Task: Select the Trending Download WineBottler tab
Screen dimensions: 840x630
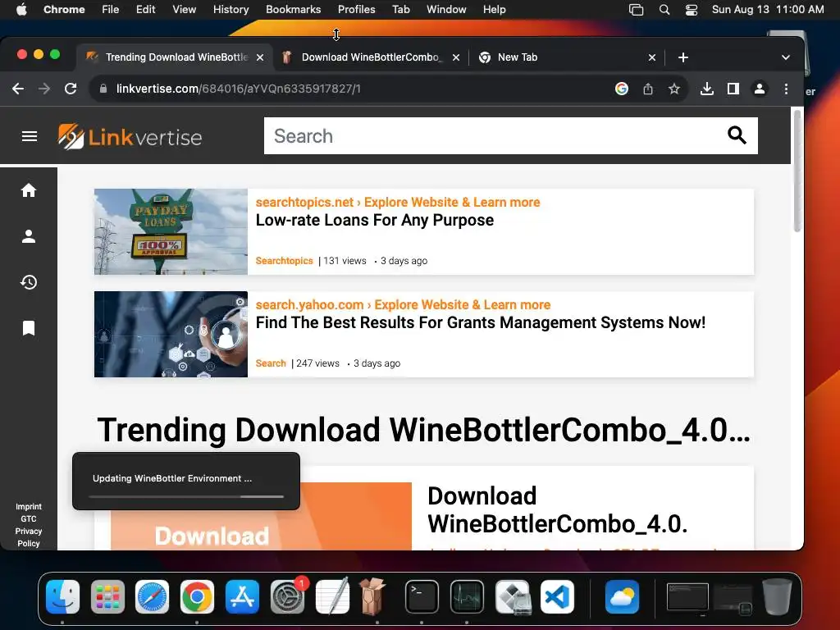Action: [175, 57]
